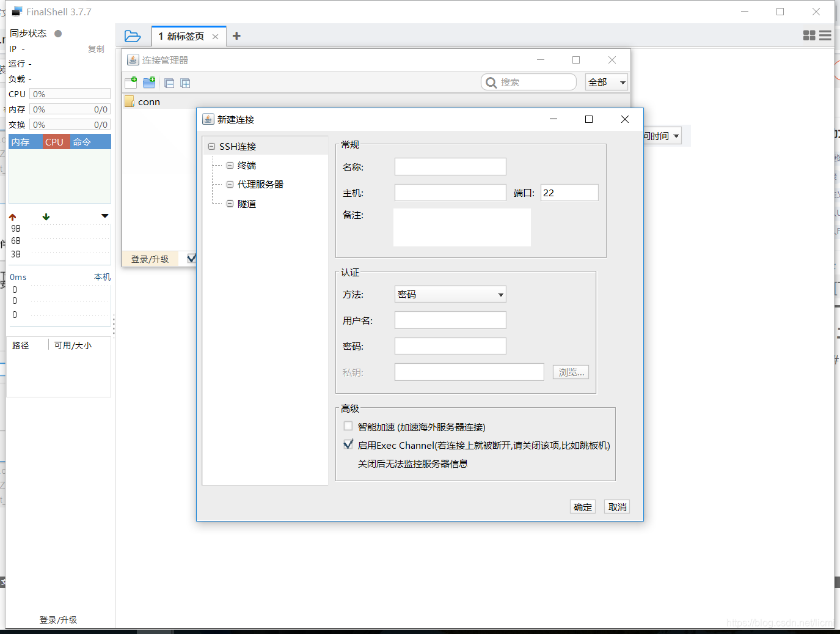Image resolution: width=840 pixels, height=634 pixels.
Task: Add a new tab with plus icon
Action: tap(236, 36)
